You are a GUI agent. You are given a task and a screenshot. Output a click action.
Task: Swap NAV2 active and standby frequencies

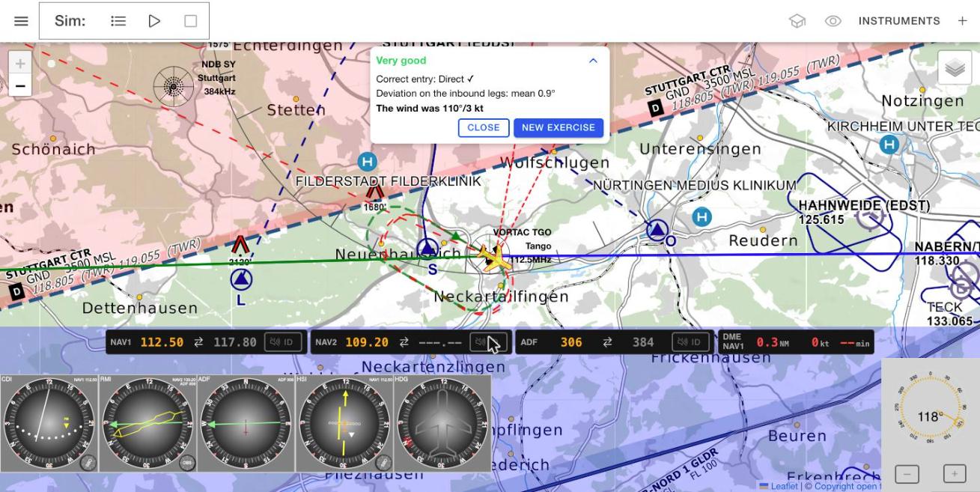[404, 342]
